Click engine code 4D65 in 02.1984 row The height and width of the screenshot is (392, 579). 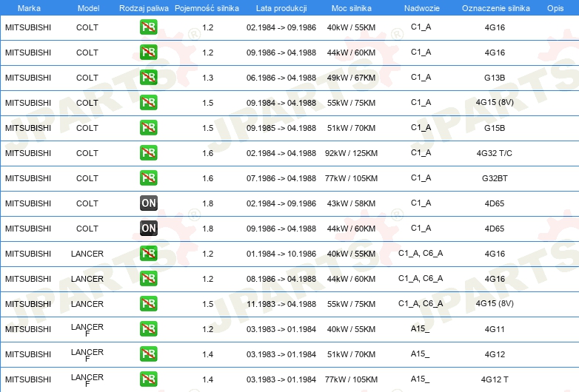(x=495, y=203)
